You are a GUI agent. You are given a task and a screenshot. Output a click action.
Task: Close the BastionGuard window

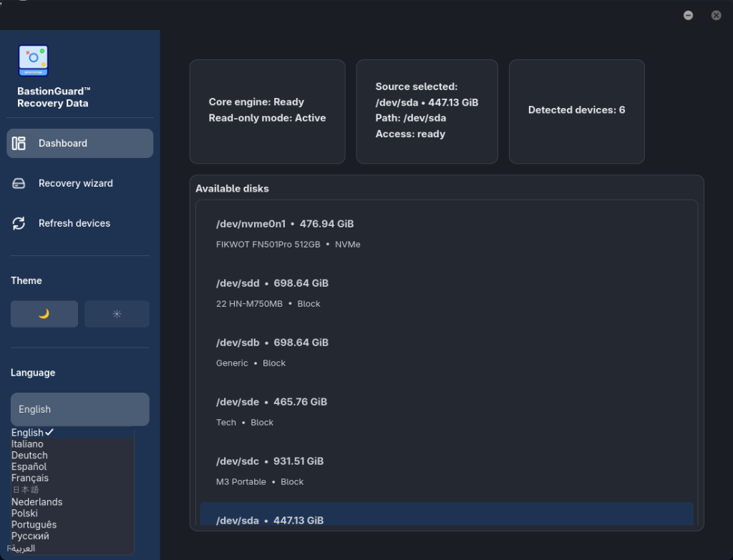(716, 16)
